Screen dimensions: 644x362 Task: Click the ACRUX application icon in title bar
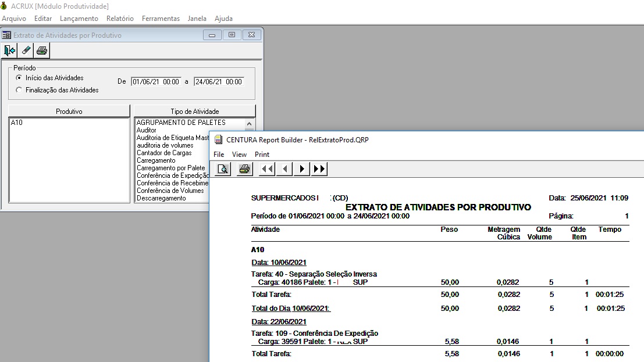pos(3,6)
